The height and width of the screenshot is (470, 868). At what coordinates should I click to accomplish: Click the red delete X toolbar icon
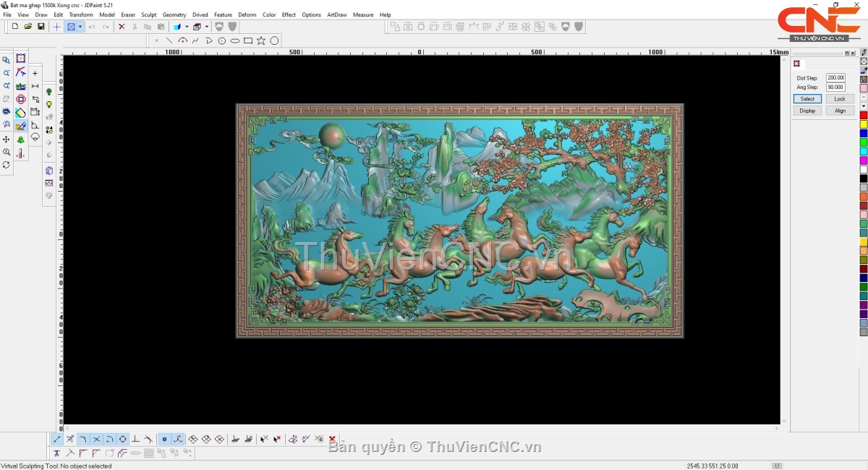pyautogui.click(x=122, y=27)
